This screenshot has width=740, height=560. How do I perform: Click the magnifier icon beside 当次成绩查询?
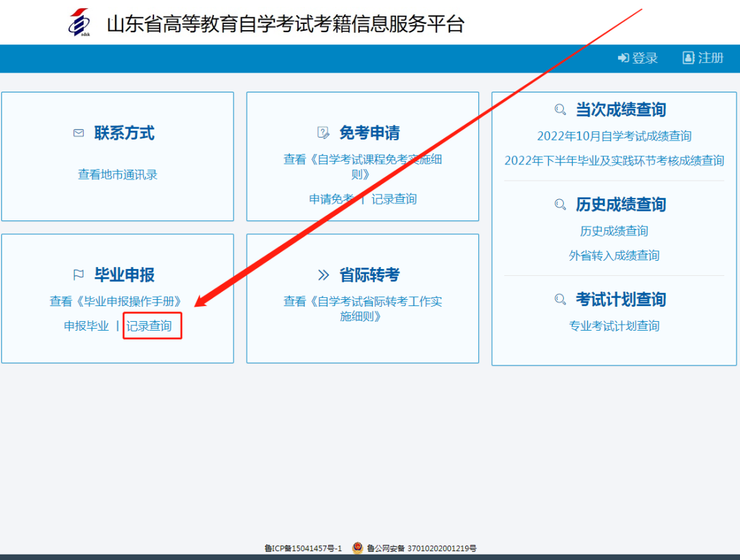coord(560,109)
